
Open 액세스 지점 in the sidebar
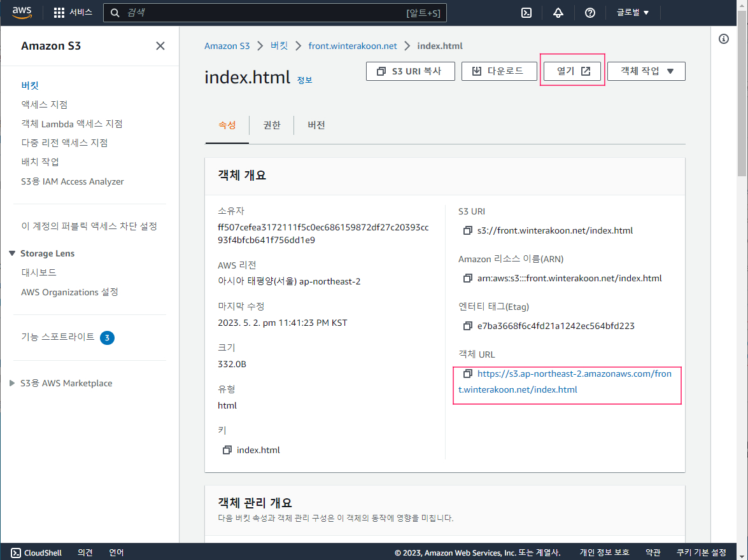click(x=45, y=104)
